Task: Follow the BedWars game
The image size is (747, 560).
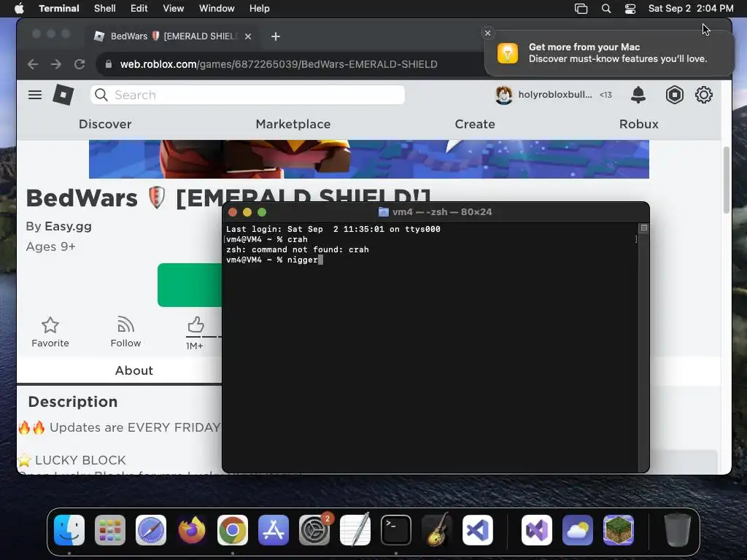Action: tap(125, 332)
